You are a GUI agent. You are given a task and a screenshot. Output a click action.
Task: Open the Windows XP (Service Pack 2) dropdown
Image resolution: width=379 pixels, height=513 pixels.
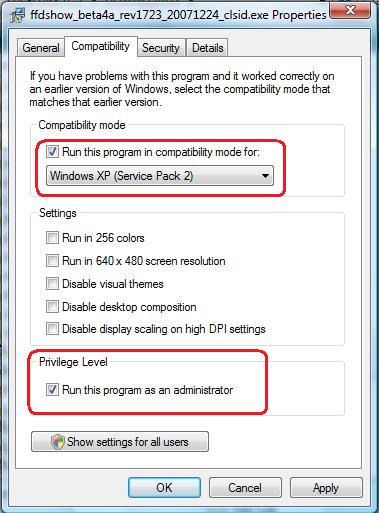coord(160,176)
